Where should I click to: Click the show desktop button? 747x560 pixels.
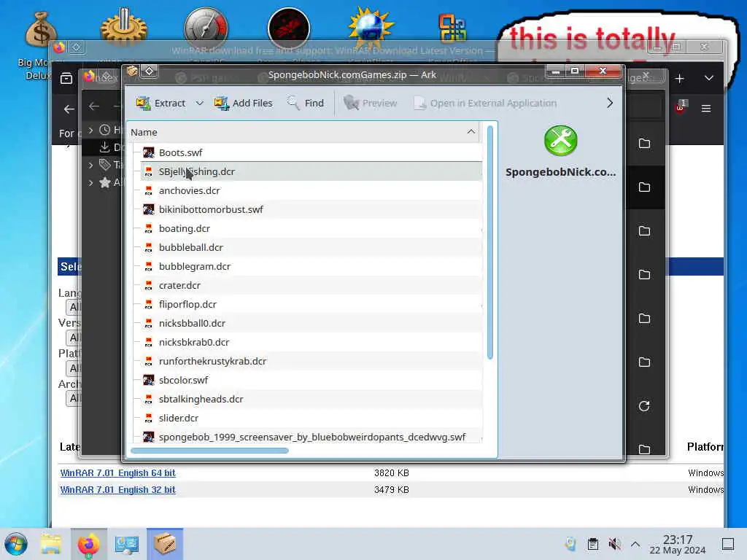click(728, 544)
